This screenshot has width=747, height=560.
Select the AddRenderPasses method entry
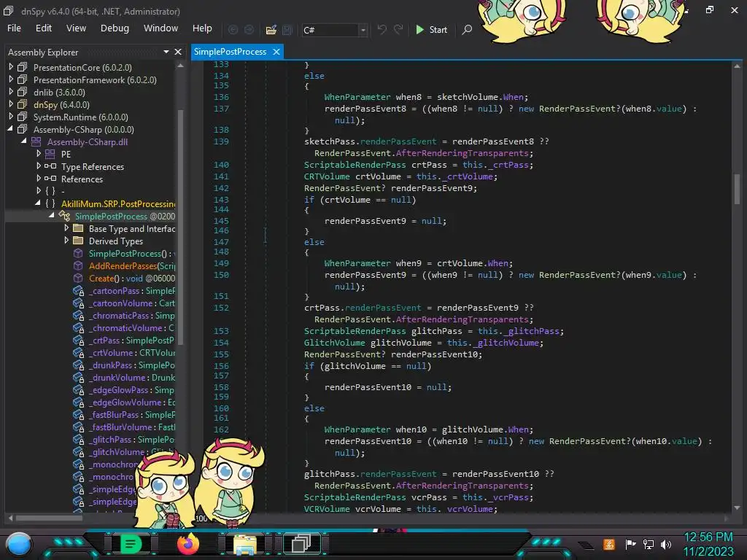131,265
